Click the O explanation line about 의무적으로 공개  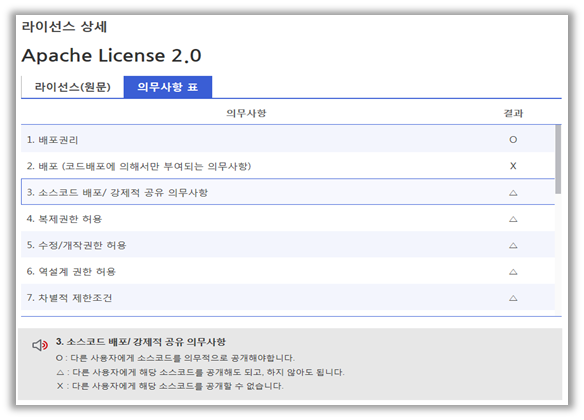(x=175, y=358)
